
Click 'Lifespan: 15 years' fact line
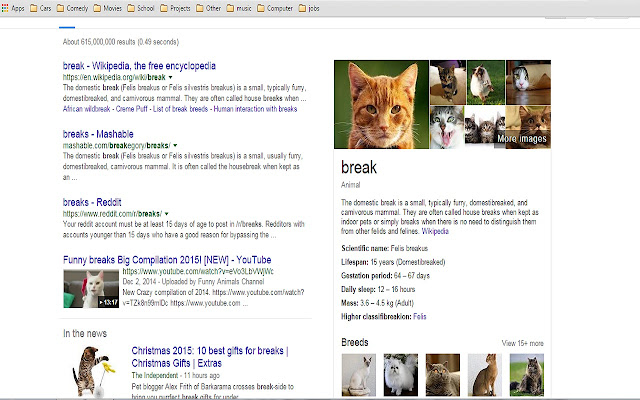[393, 262]
